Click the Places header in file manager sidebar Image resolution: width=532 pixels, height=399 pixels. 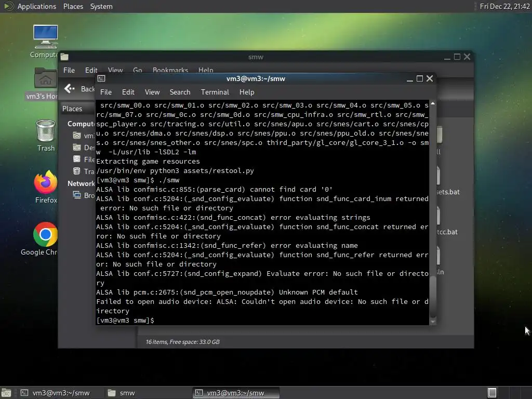pos(72,109)
